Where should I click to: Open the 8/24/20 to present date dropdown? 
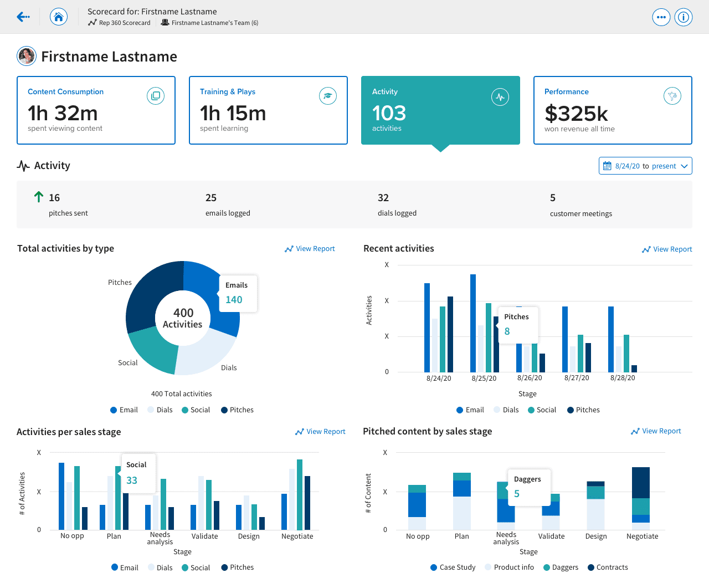pyautogui.click(x=645, y=166)
